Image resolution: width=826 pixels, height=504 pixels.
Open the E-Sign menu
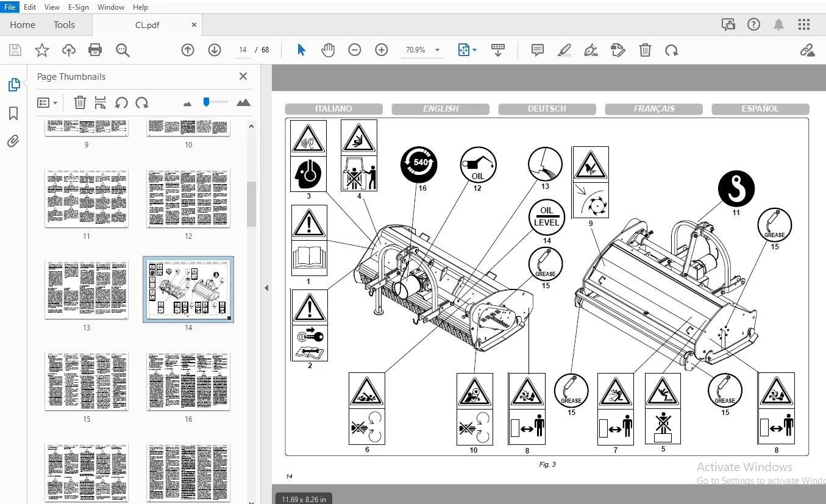(x=78, y=7)
